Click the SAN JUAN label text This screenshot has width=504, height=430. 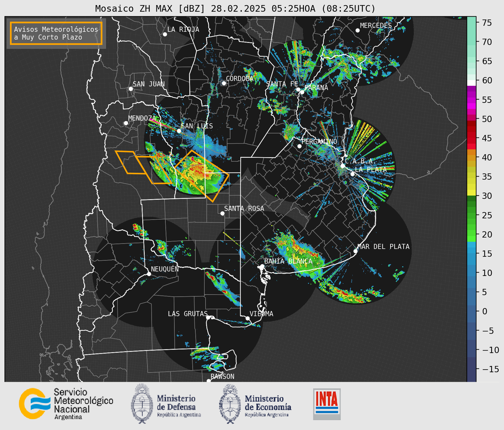coord(149,84)
